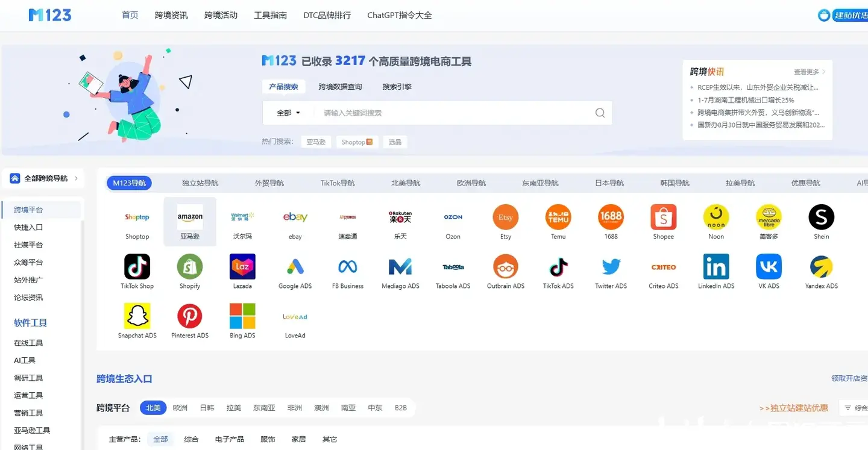Click the 选品 hot search tag
This screenshot has width=868, height=450.
395,142
